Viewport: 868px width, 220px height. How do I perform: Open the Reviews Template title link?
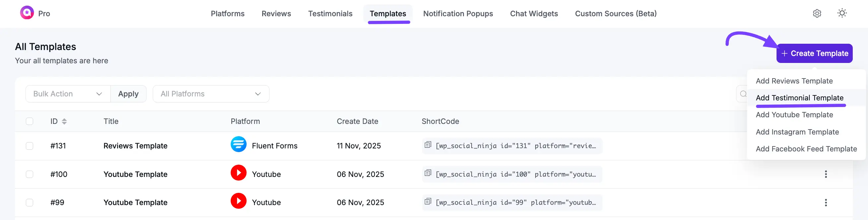135,146
